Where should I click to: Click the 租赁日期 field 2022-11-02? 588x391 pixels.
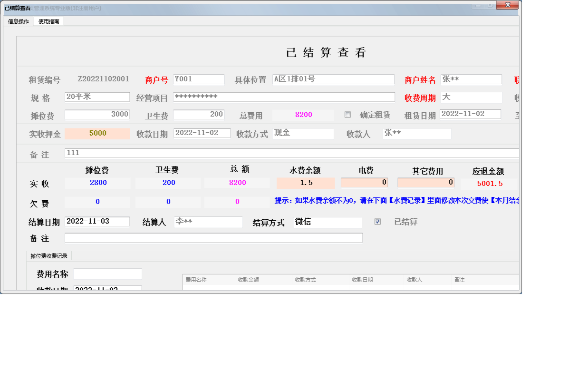[x=470, y=114]
